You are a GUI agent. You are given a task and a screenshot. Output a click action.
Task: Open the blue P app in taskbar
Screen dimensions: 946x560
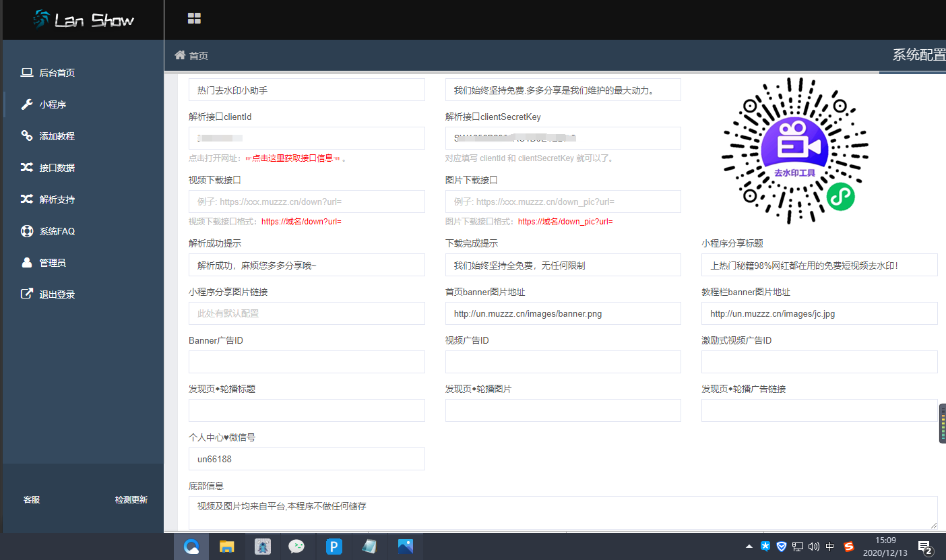click(334, 547)
